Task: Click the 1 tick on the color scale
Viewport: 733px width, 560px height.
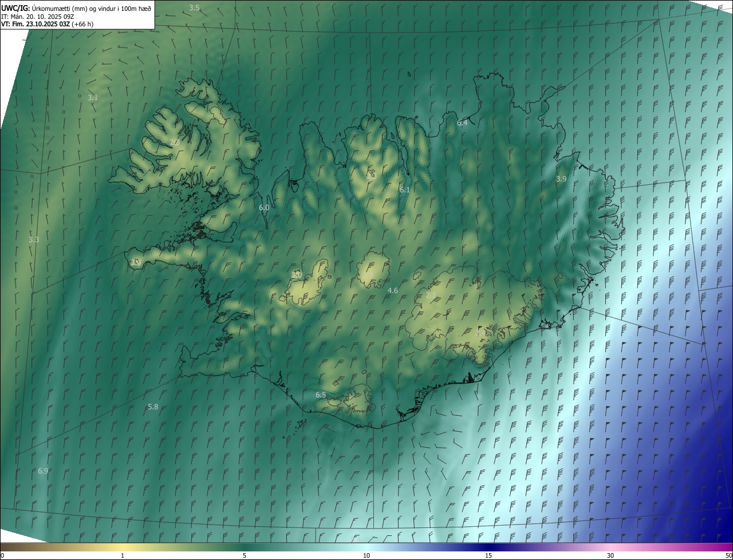Action: click(123, 555)
